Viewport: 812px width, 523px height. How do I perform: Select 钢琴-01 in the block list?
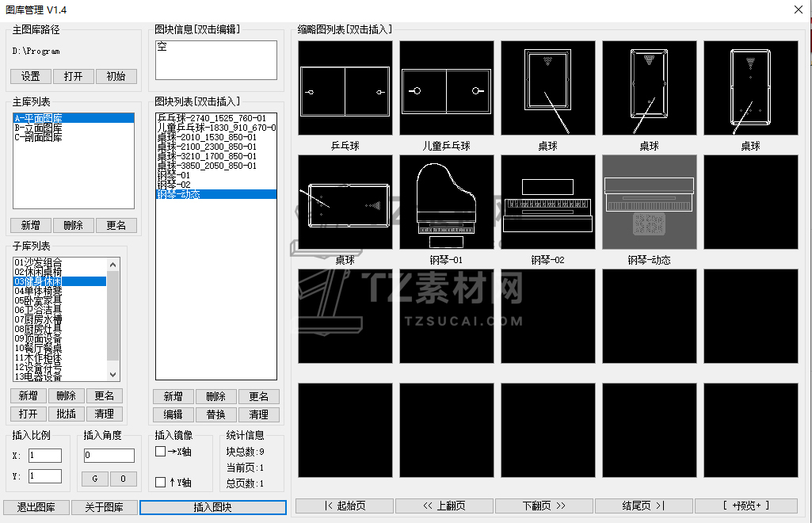tap(216, 175)
